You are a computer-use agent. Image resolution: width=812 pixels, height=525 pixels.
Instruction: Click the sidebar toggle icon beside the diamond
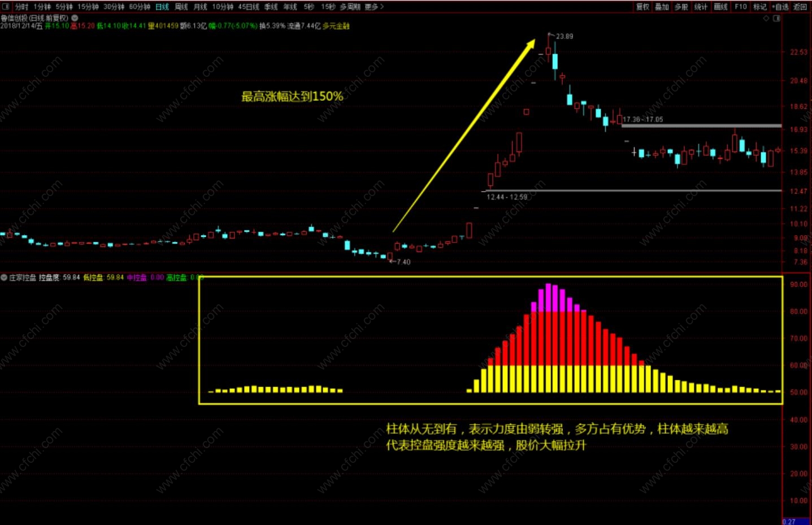click(776, 18)
